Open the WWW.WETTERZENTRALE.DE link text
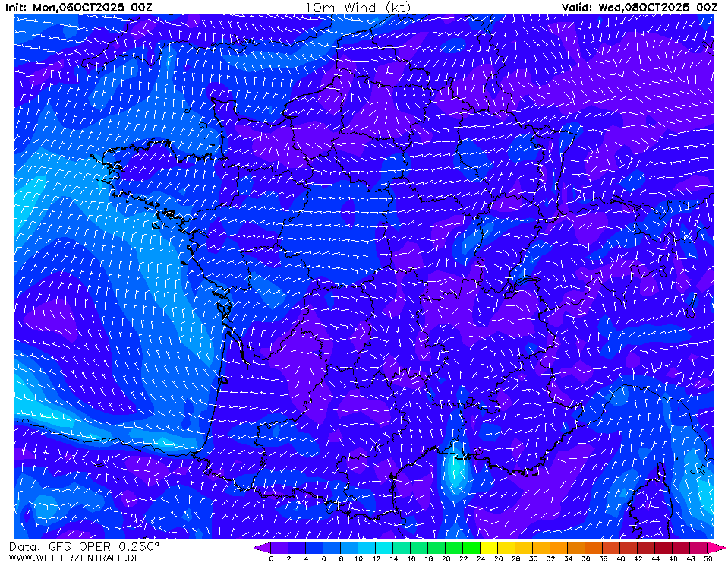The width and height of the screenshot is (728, 563). pos(75,558)
